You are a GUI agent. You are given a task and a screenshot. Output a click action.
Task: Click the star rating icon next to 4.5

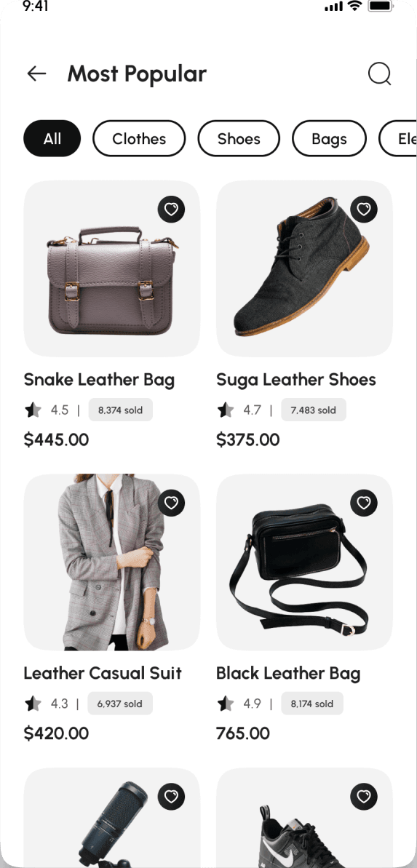33,410
